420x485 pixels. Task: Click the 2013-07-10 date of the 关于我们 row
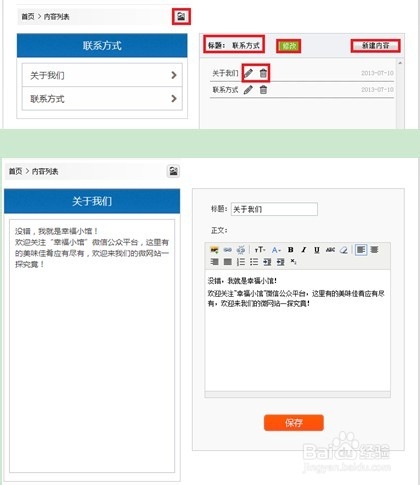tap(377, 73)
